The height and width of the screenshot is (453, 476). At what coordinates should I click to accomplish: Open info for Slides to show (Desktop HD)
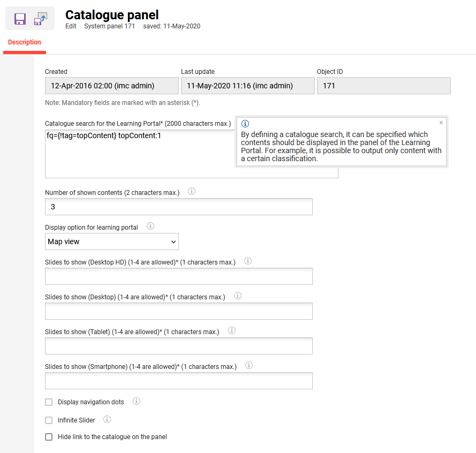[248, 261]
